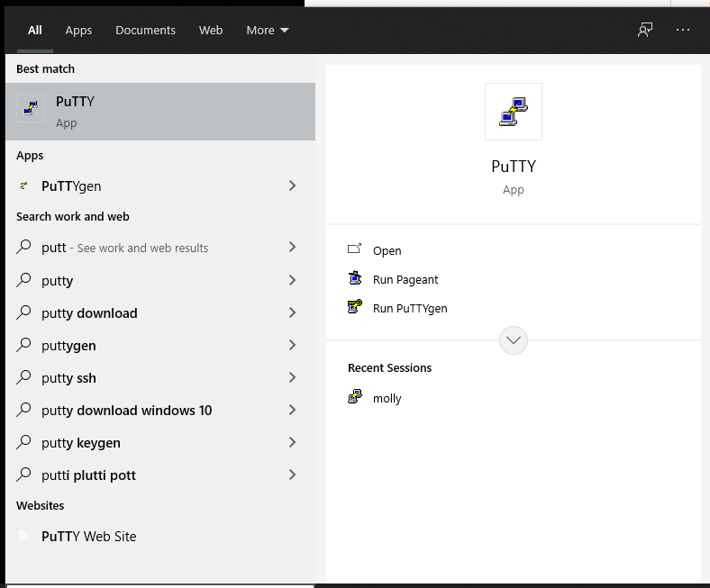
Task: Expand the 'putty ssh' suggestion arrow
Action: (293, 377)
